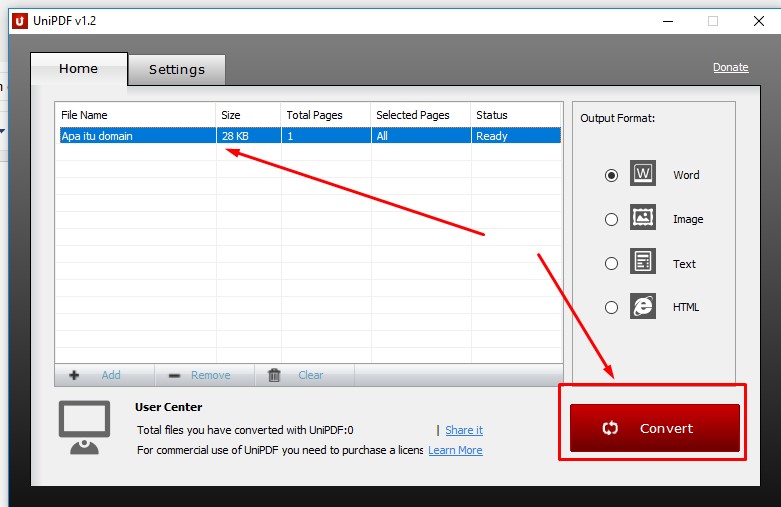Open the Learn More link
This screenshot has height=507, width=781.
tap(455, 450)
